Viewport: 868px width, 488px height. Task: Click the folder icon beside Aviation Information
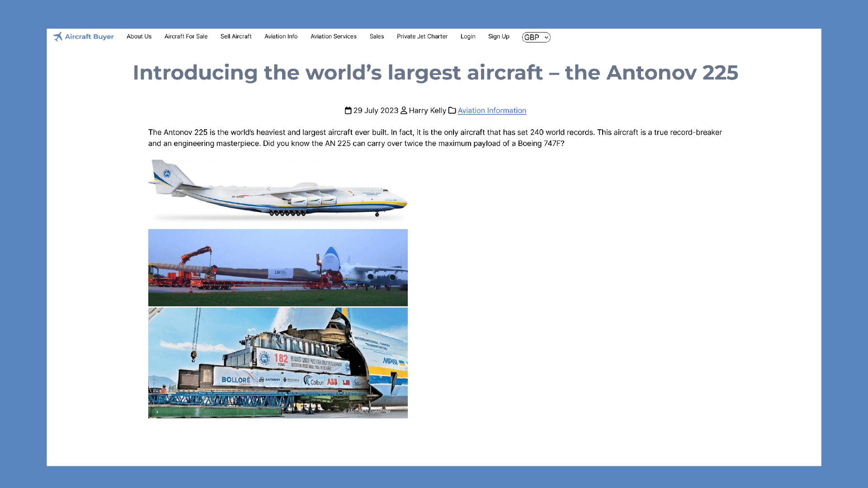452,111
